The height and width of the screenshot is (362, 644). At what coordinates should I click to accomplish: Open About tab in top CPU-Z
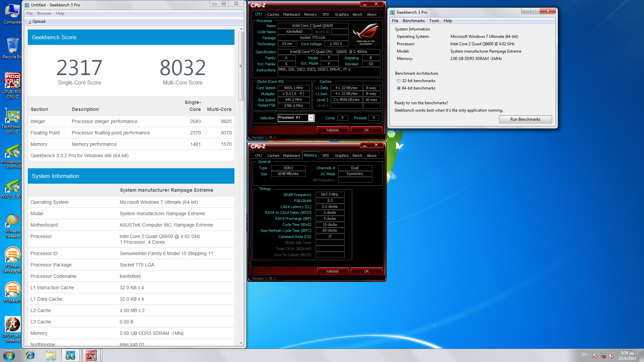click(x=372, y=14)
